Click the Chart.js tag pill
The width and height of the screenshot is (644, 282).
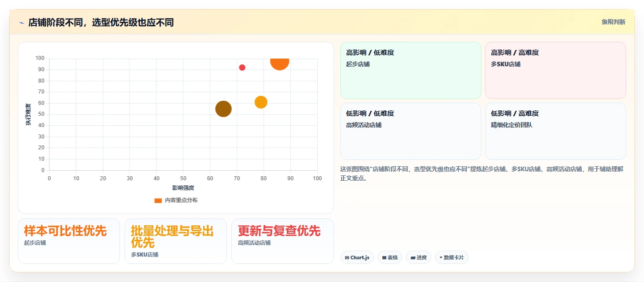[x=357, y=257]
